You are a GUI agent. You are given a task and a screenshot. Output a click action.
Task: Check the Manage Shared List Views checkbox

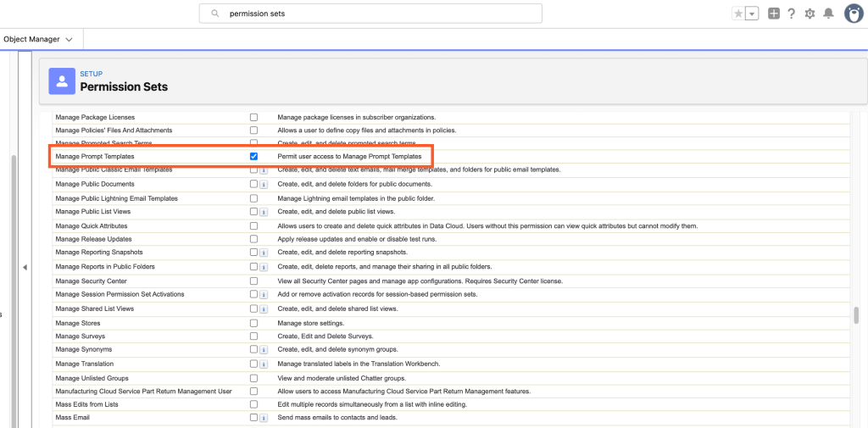click(253, 308)
